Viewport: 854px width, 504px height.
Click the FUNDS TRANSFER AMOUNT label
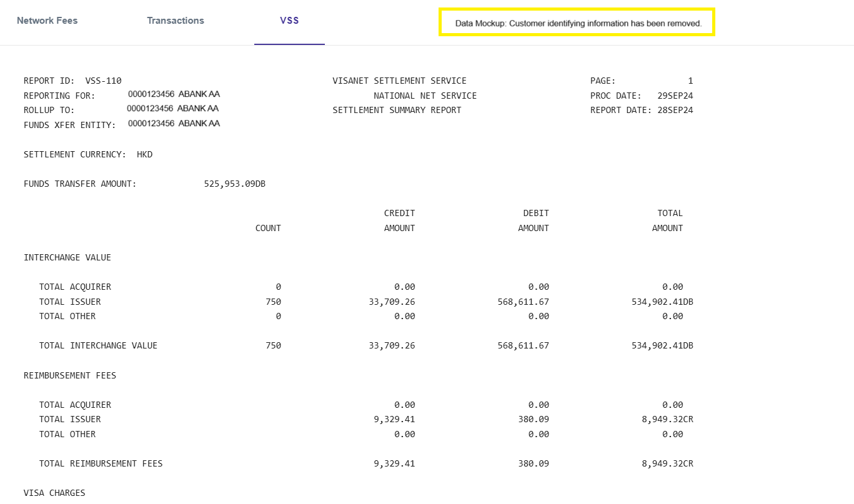[80, 184]
